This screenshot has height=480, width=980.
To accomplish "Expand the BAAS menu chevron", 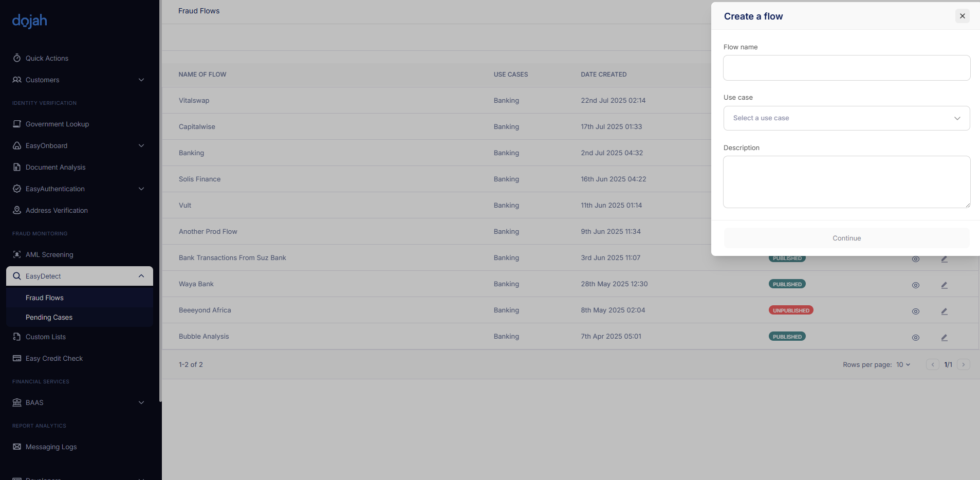I will [141, 402].
